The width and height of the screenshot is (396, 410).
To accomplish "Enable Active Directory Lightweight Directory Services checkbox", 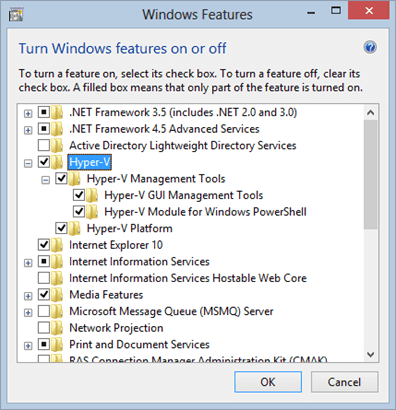I will [44, 145].
